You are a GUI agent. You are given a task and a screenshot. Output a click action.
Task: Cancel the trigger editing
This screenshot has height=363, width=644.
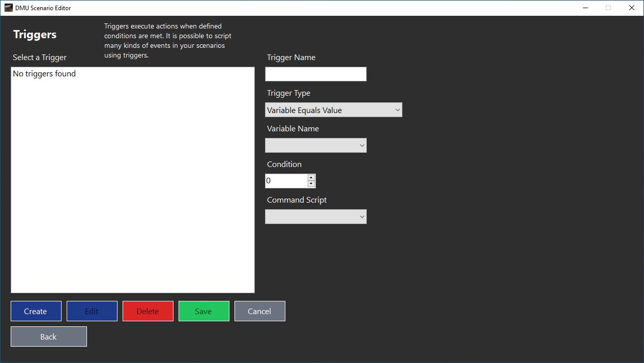260,311
